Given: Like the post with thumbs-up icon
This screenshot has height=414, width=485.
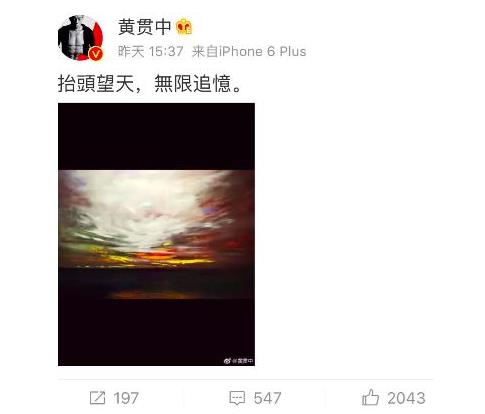Looking at the screenshot, I should coord(370,397).
